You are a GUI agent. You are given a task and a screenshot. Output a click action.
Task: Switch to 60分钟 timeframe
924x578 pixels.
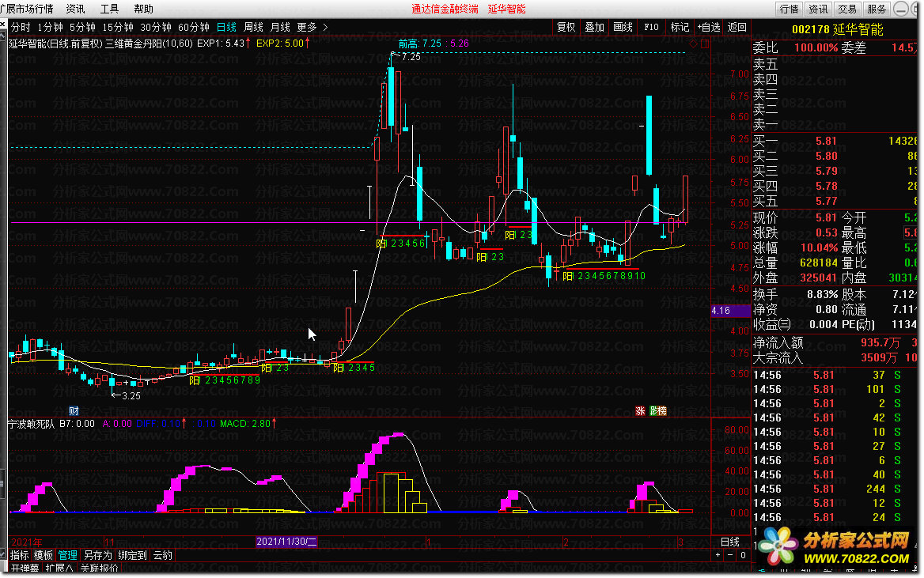[193, 27]
